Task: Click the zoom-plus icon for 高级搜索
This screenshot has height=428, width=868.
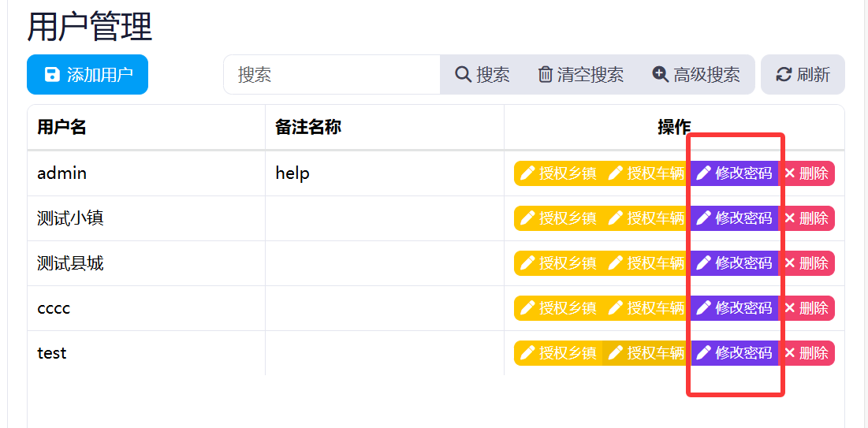Action: (x=661, y=75)
